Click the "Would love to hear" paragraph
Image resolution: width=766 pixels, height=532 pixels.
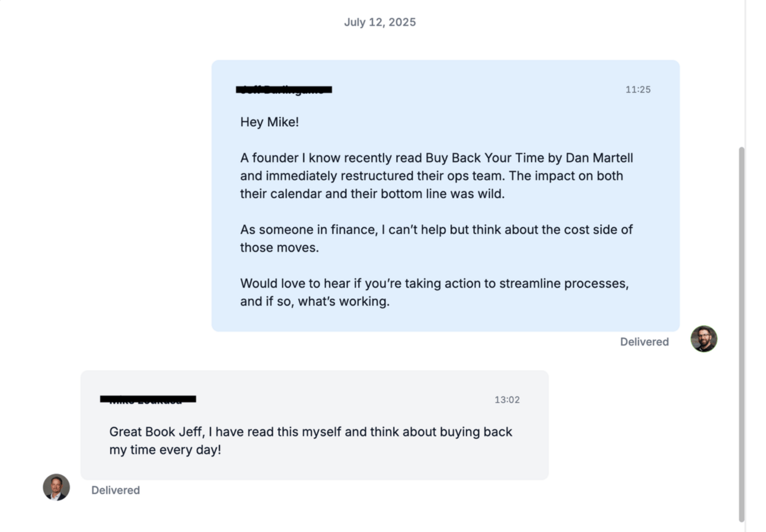coord(435,292)
